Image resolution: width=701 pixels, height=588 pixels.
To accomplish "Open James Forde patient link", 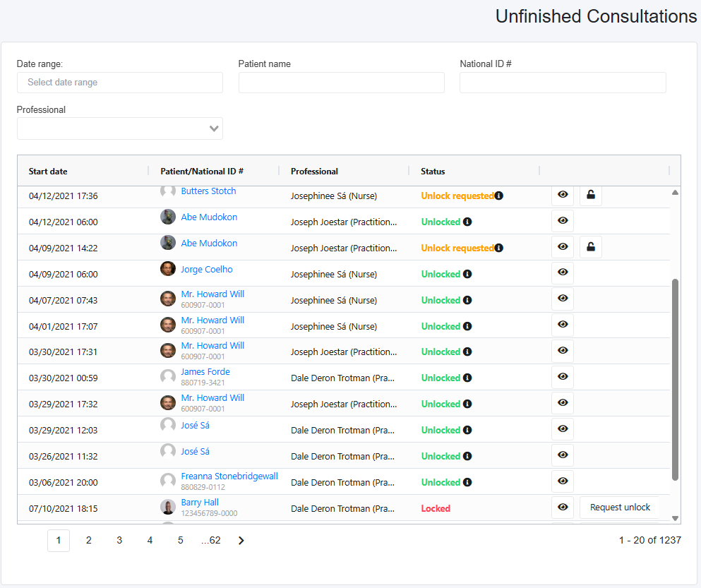I will click(x=205, y=372).
